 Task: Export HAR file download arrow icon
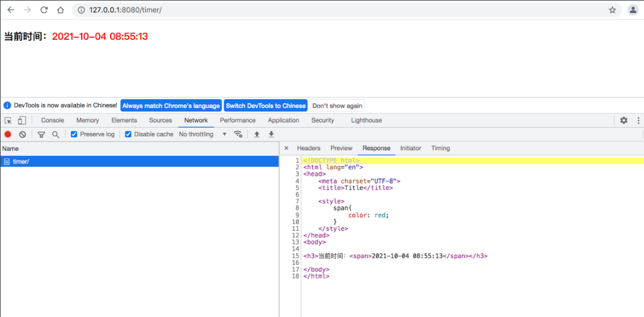click(271, 134)
